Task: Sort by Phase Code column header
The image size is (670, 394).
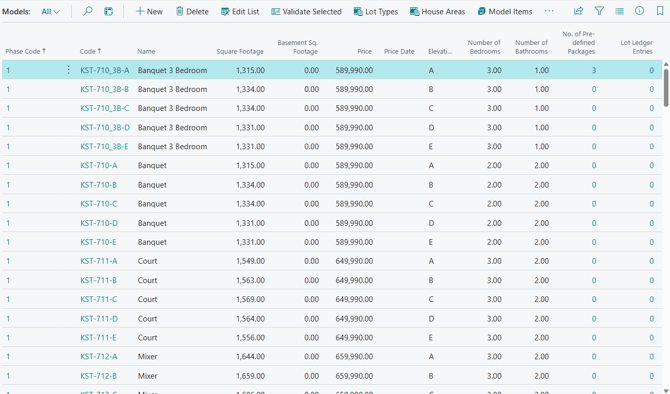Action: click(x=25, y=51)
